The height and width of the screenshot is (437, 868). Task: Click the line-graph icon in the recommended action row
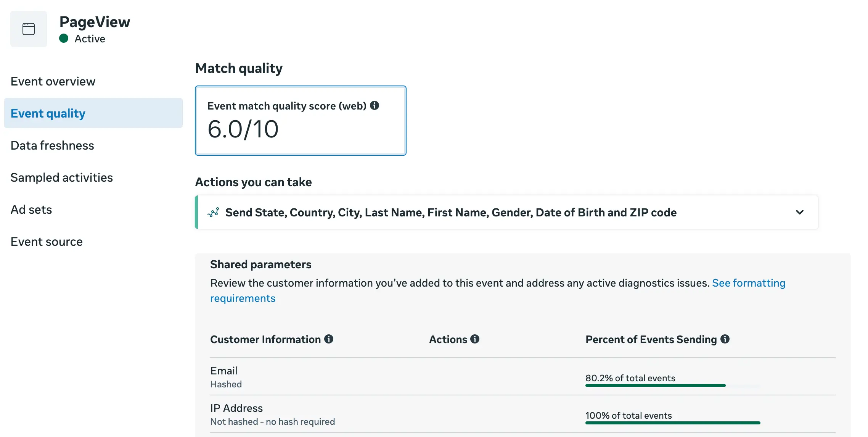214,212
